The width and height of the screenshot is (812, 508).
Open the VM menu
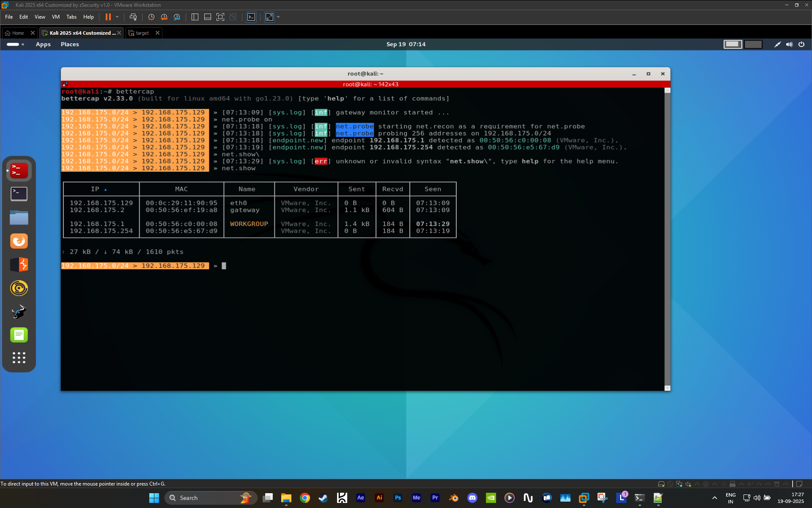click(x=56, y=17)
